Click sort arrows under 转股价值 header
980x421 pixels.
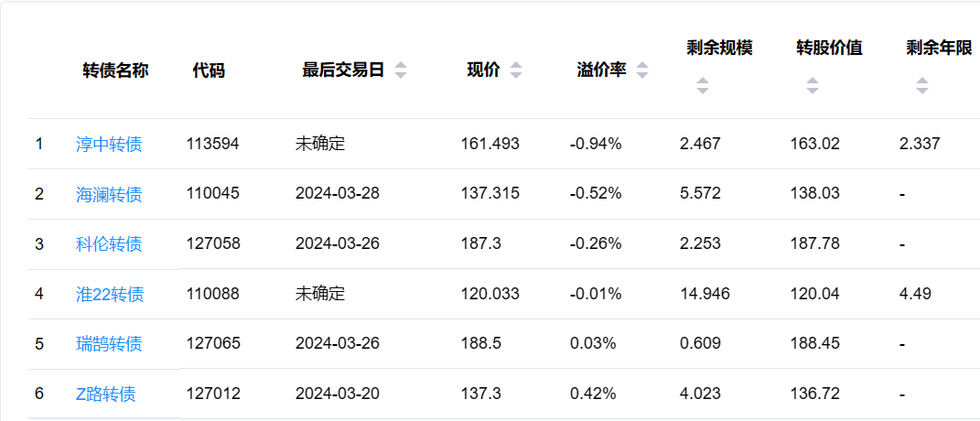tap(812, 86)
